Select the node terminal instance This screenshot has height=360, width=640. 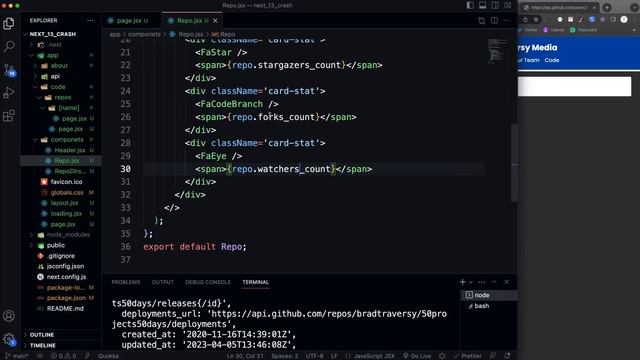(x=489, y=295)
